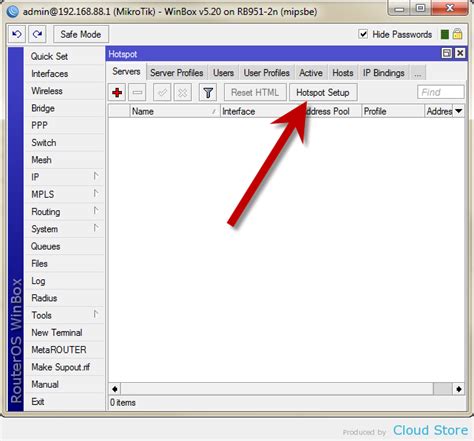Click the Hotspot Setup button
This screenshot has width=474, height=441.
point(323,92)
